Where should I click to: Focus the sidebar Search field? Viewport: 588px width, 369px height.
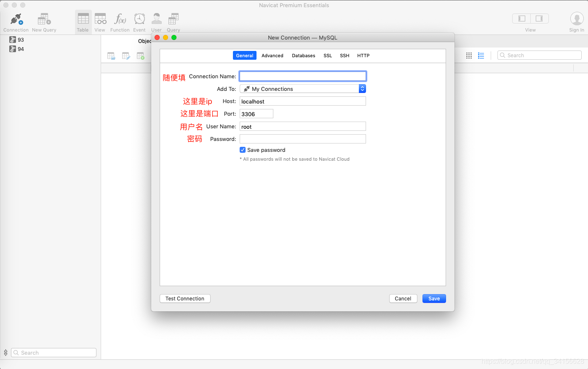click(x=53, y=353)
